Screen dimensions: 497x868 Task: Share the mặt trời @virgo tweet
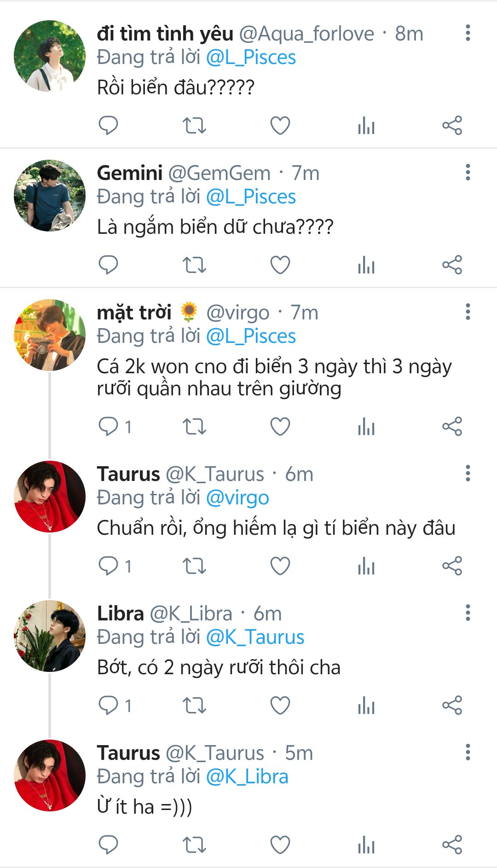452,427
